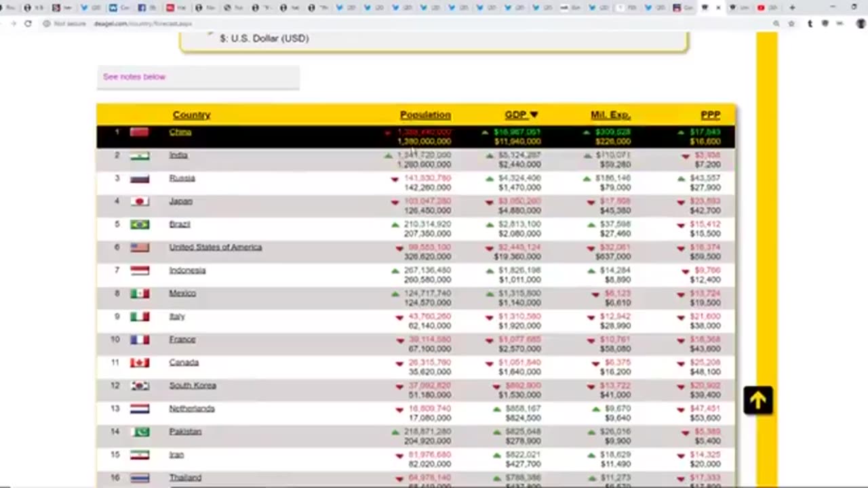Click Indonesia population value 267,136,480
This screenshot has width=868, height=488.
tap(427, 270)
